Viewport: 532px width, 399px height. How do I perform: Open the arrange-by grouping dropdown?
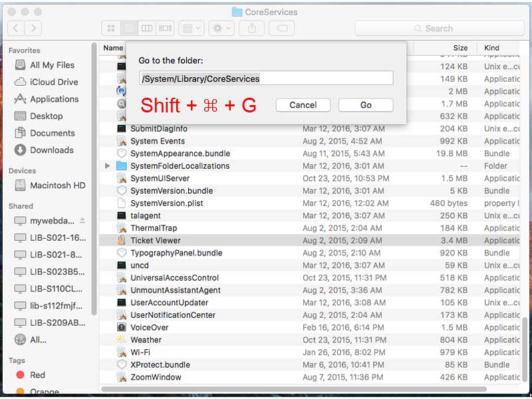(192, 28)
